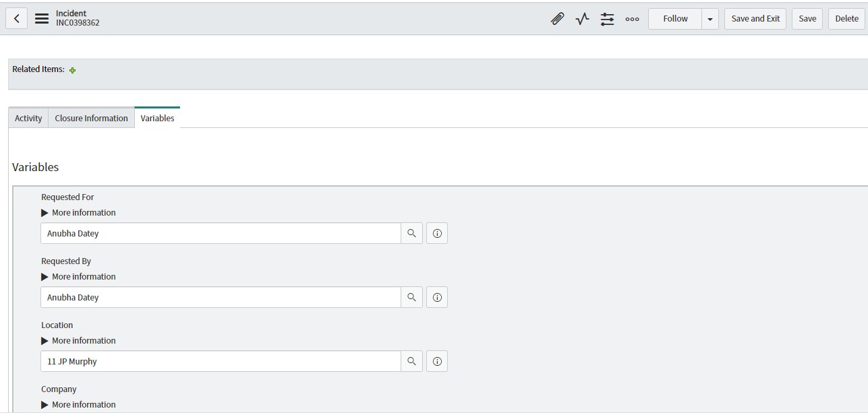Open the hamburger context menu icon

click(x=42, y=19)
